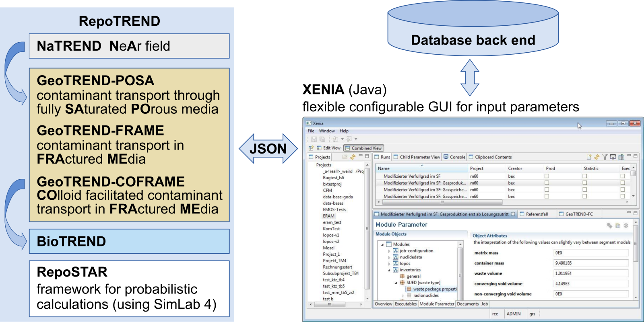This screenshot has width=644, height=322.
Task: Click the lopos module icon in tree
Action: (396, 264)
